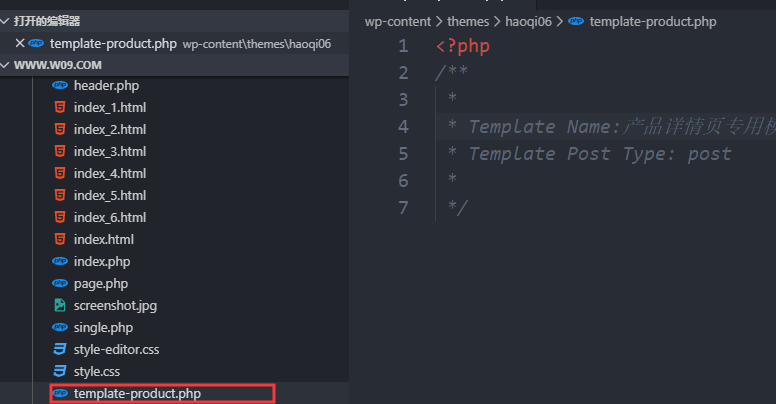The width and height of the screenshot is (776, 404).
Task: Click line number 5 in the gutter
Action: [403, 154]
